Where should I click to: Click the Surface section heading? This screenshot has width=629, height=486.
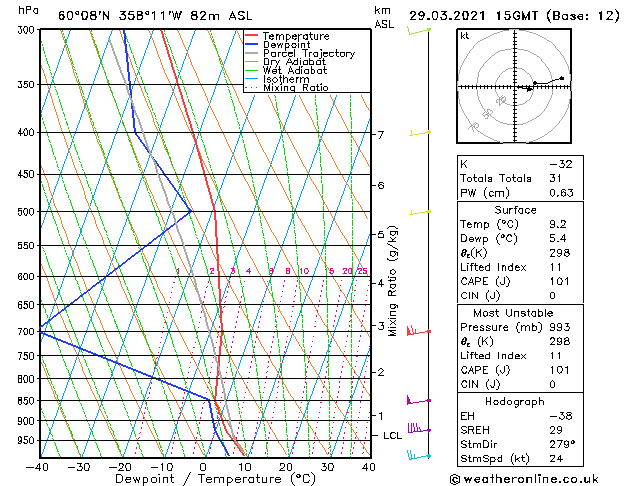515,210
